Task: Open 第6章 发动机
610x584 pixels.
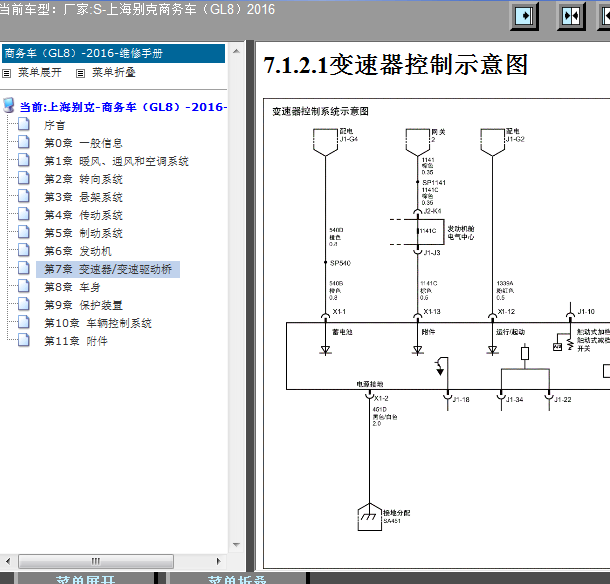Action: (78, 251)
